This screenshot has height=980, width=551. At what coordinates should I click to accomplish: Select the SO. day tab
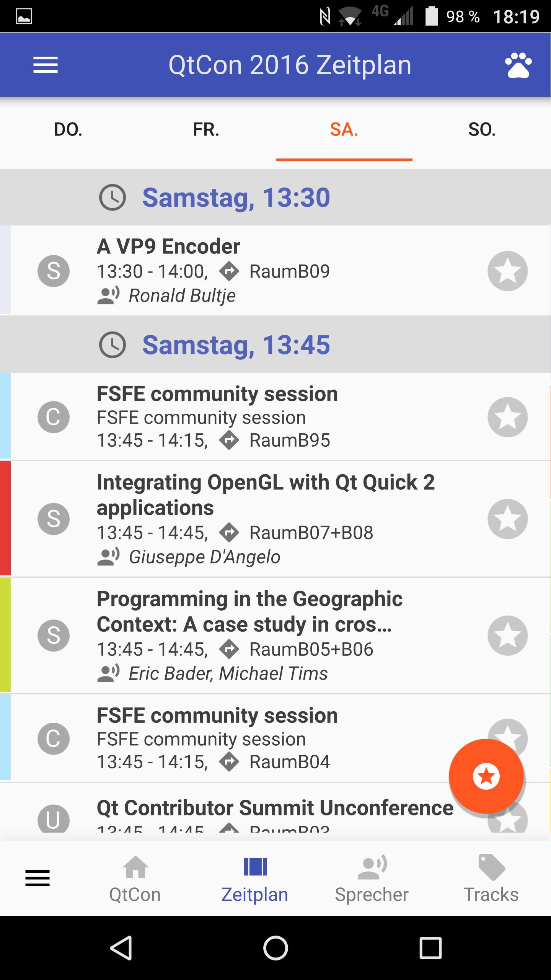pos(482,130)
